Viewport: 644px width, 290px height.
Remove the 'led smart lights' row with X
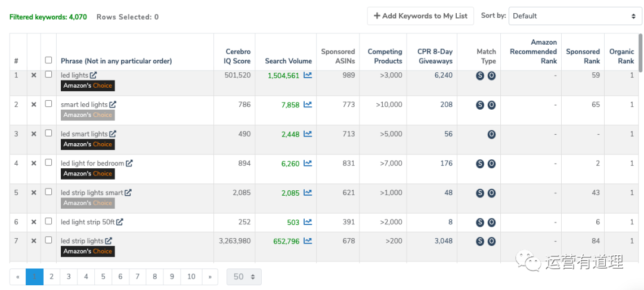[34, 134]
